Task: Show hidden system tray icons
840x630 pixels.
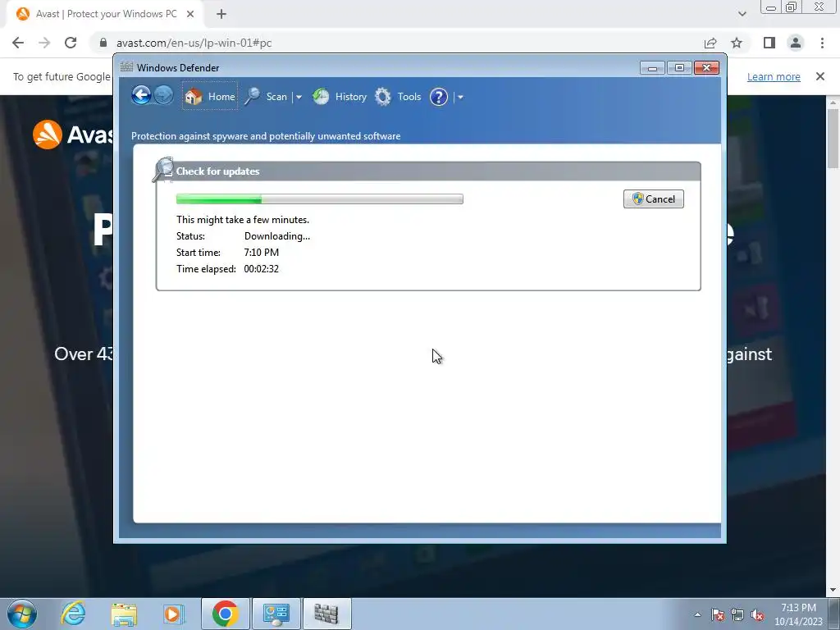Action: point(697,614)
